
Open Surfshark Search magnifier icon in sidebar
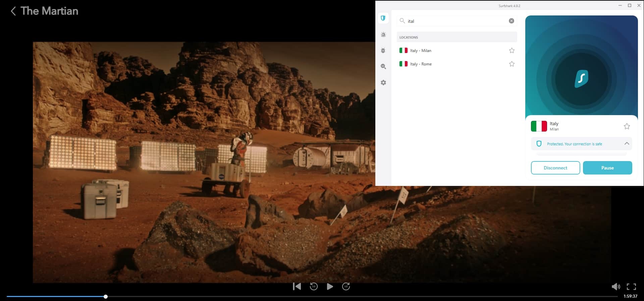[x=383, y=66]
